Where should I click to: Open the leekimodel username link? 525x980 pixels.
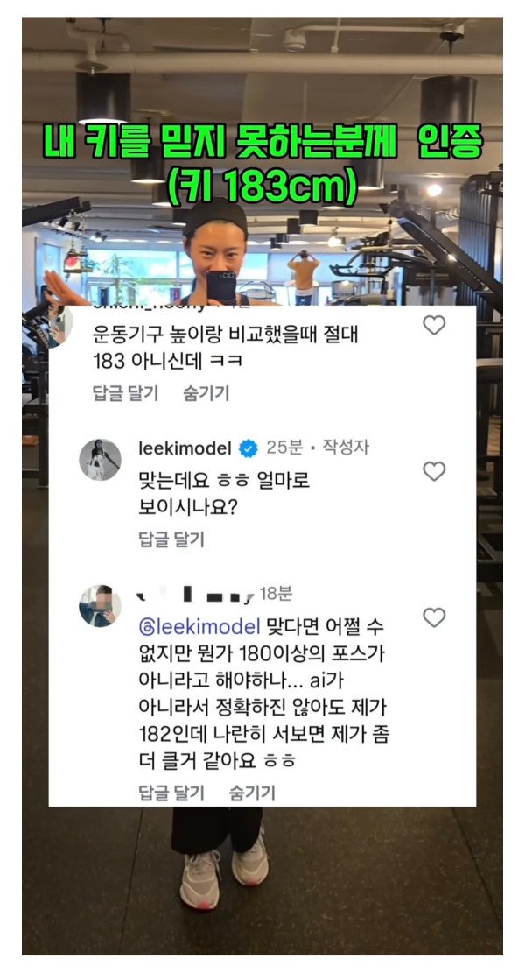point(185,448)
